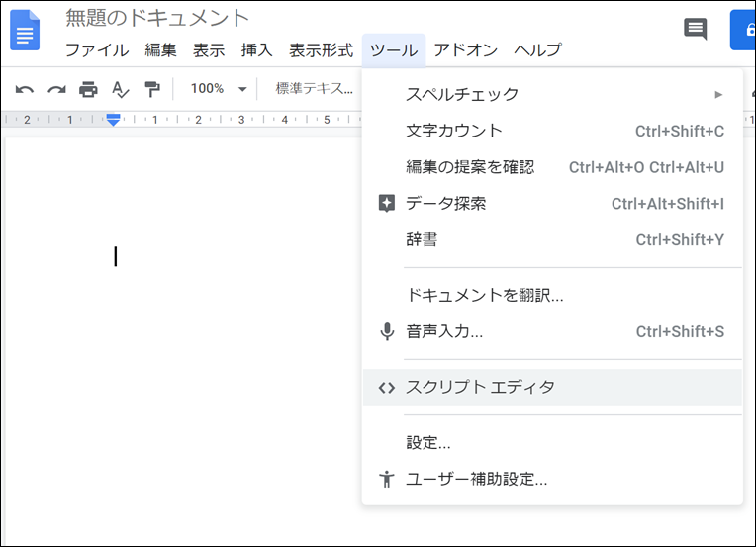Click the Ctrl+Alt+O Ctrl+Alt+U shortcut text

[x=646, y=168]
